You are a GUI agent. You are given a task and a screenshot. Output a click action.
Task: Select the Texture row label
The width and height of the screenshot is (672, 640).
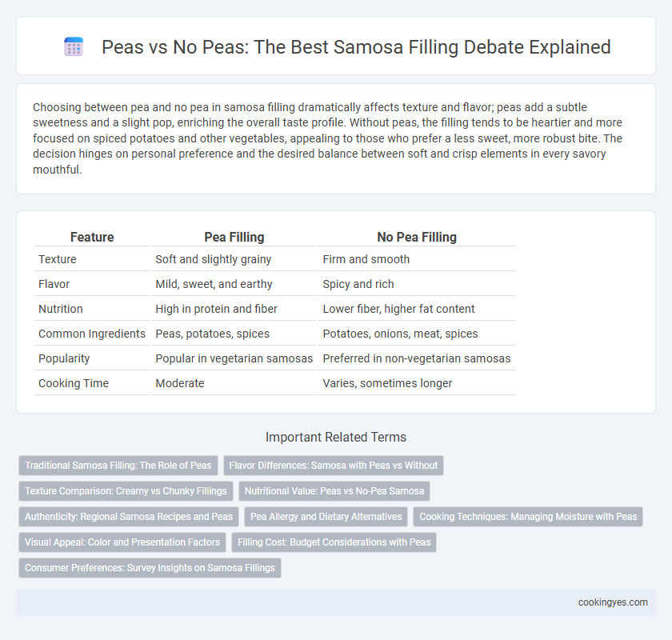(58, 259)
